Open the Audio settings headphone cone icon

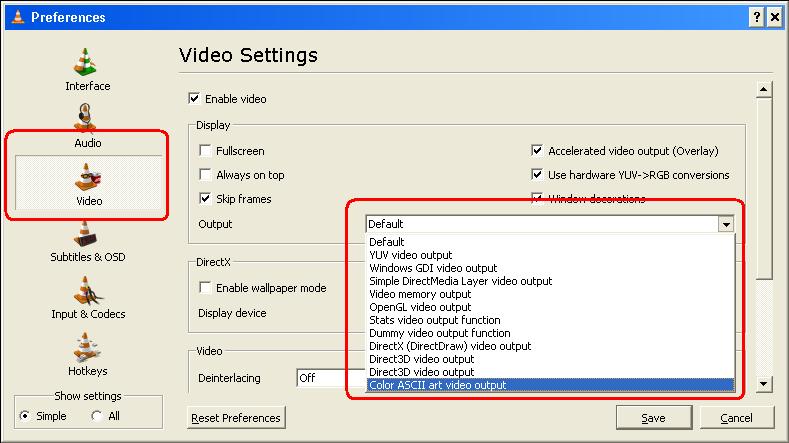(x=86, y=117)
